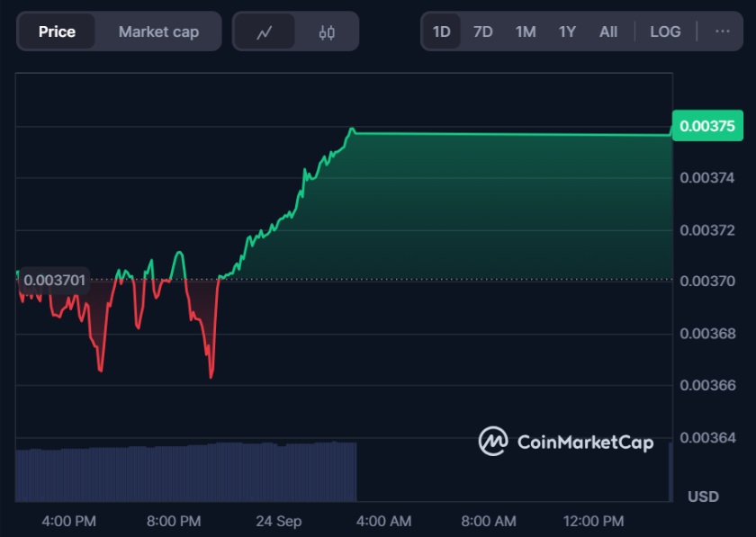Viewport: 756px width, 537px height.
Task: Select the Price tab
Action: coord(57,31)
